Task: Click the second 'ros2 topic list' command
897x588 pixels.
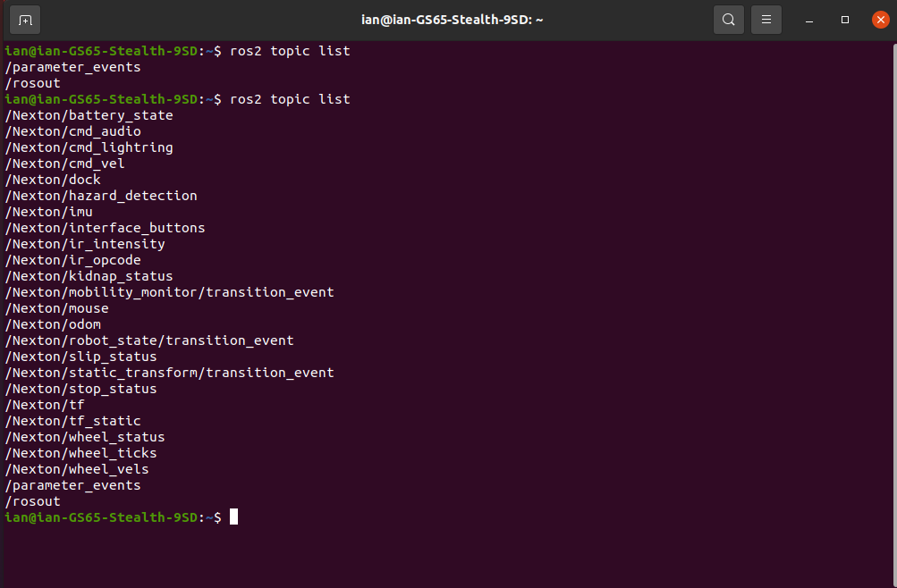Action: click(x=290, y=99)
